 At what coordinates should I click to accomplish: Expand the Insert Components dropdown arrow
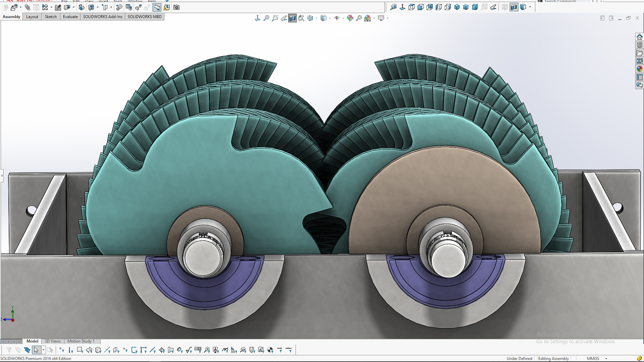(20, 7)
